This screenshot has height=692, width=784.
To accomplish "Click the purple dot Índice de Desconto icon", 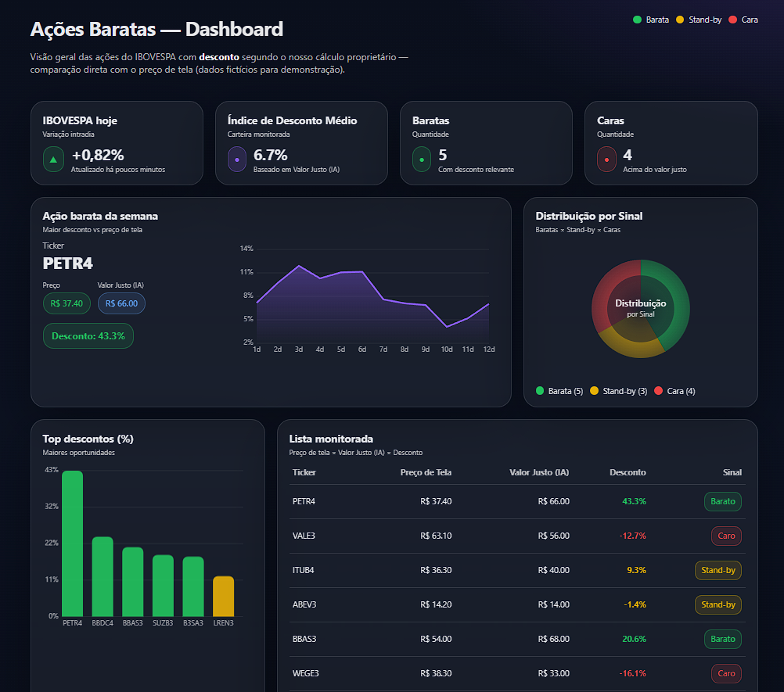I will [237, 160].
